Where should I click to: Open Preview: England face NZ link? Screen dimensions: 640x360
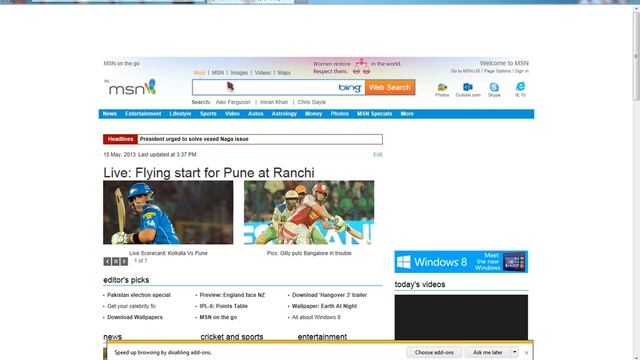point(232,295)
